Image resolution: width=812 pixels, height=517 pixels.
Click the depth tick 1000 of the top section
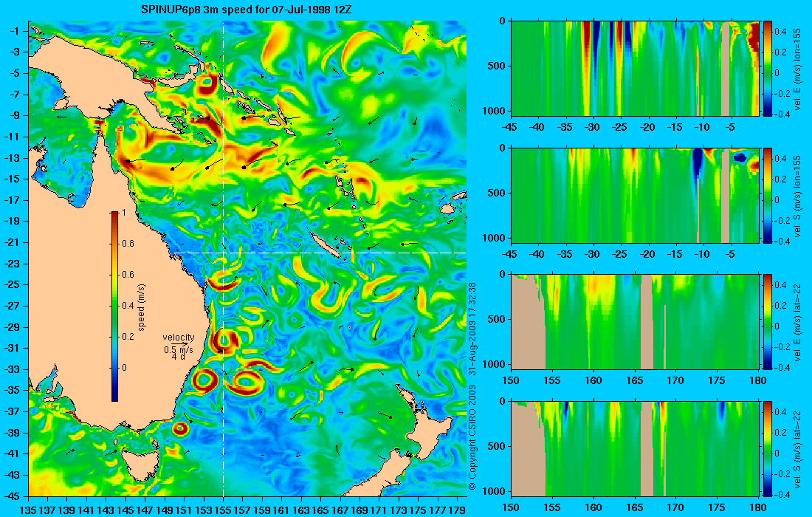[x=495, y=110]
